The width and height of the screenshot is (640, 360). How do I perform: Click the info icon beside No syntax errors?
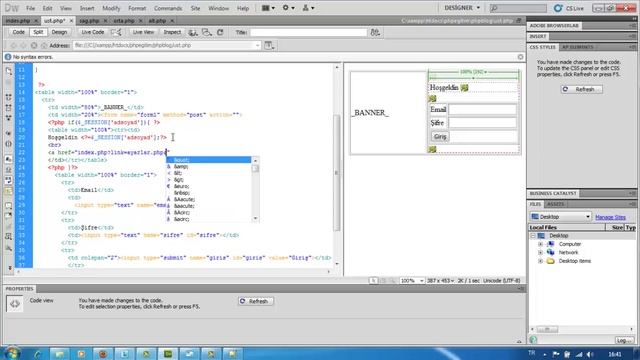tap(8, 57)
